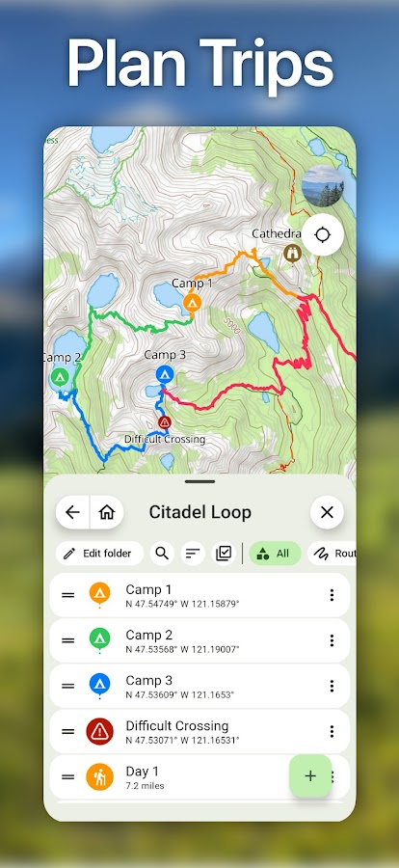Open Camp 2 more options menu
Image resolution: width=399 pixels, height=868 pixels.
(x=332, y=640)
